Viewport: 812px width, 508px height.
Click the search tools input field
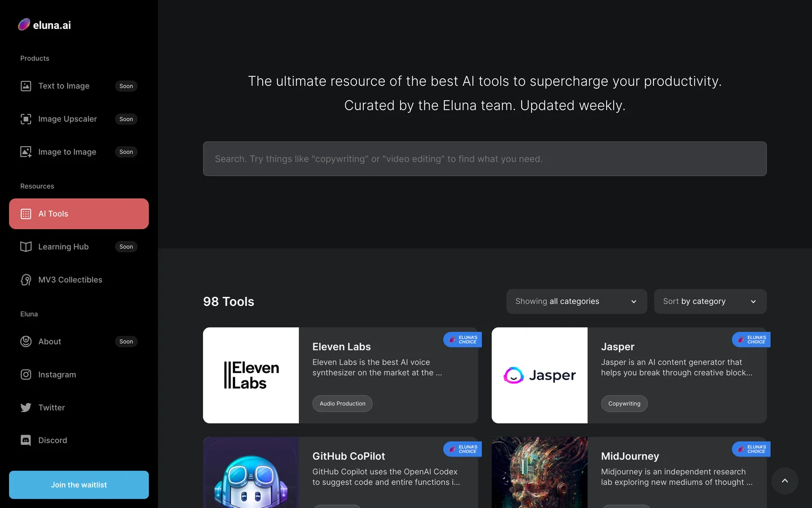click(485, 159)
